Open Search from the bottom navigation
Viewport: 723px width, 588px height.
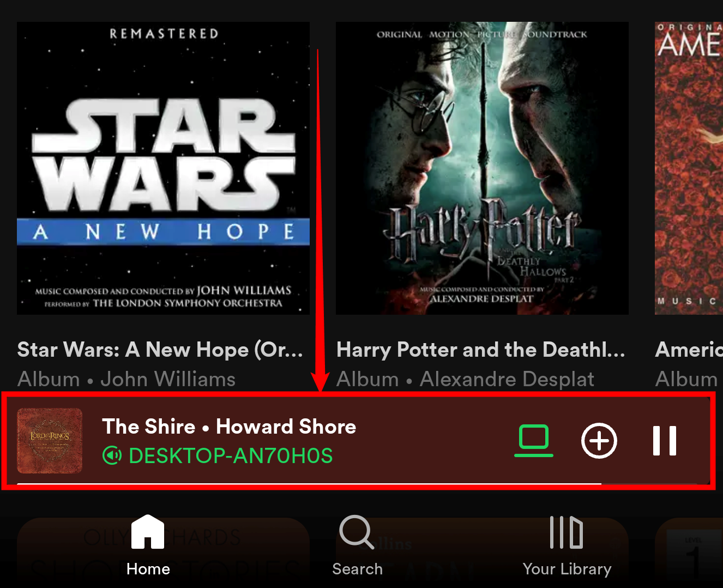coord(357,545)
